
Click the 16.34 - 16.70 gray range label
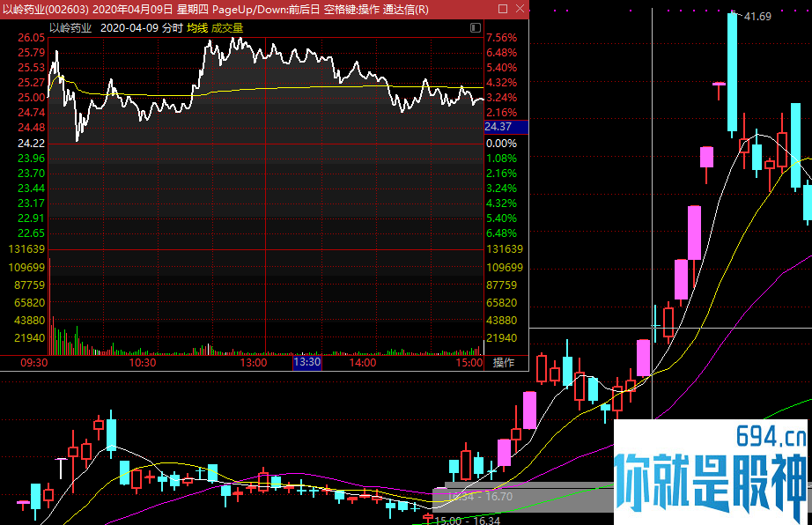coord(479,497)
